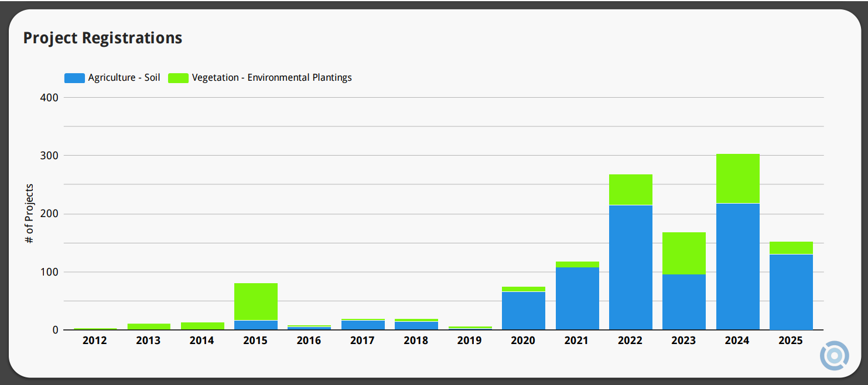
Task: Select the green plantings segment for 2022
Action: pyautogui.click(x=630, y=190)
